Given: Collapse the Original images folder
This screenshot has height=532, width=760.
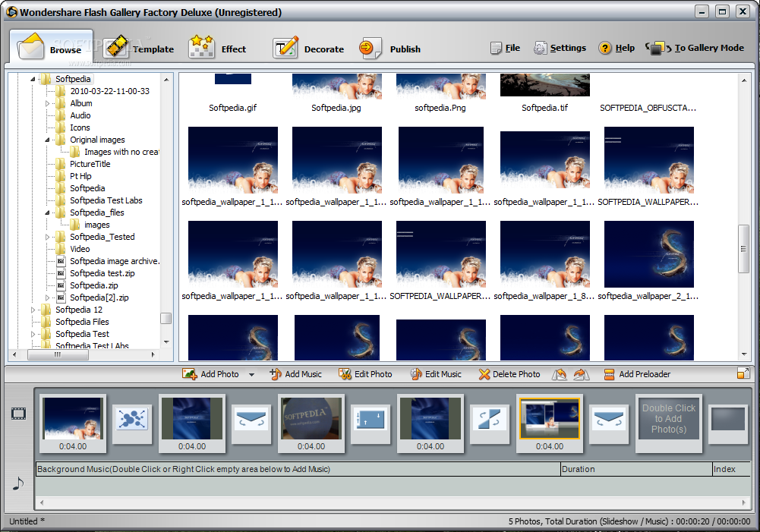Looking at the screenshot, I should point(48,140).
